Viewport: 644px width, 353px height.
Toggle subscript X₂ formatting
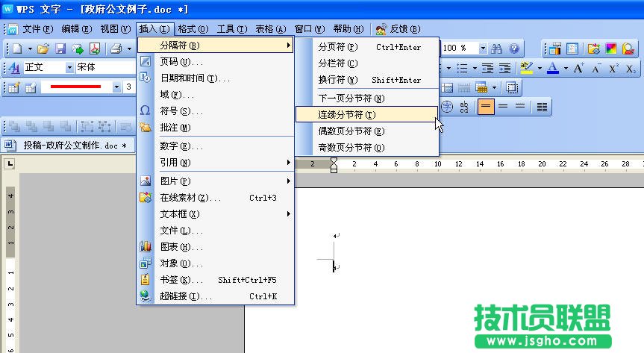point(631,68)
